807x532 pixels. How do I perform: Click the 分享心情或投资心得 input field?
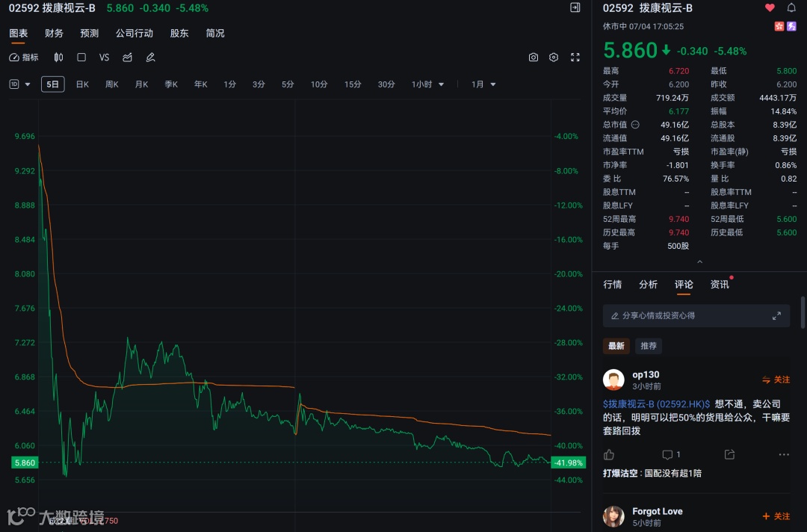point(696,316)
